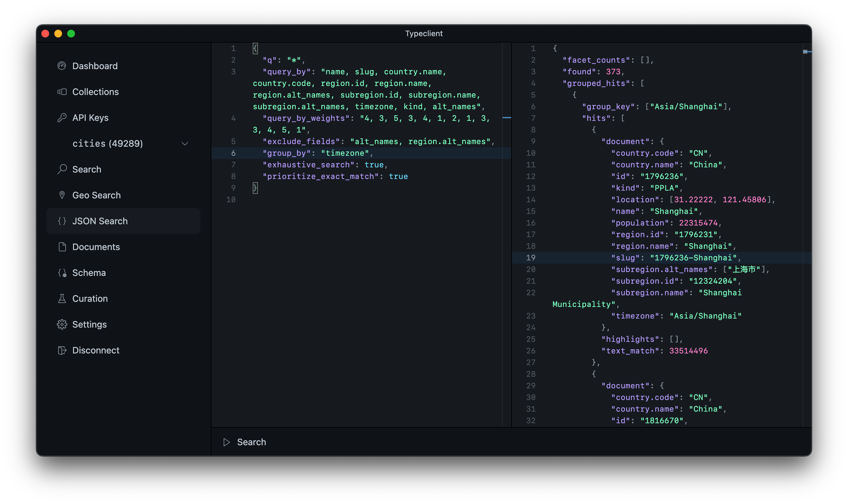Switch to Geo Search
The width and height of the screenshot is (848, 504).
[123, 195]
